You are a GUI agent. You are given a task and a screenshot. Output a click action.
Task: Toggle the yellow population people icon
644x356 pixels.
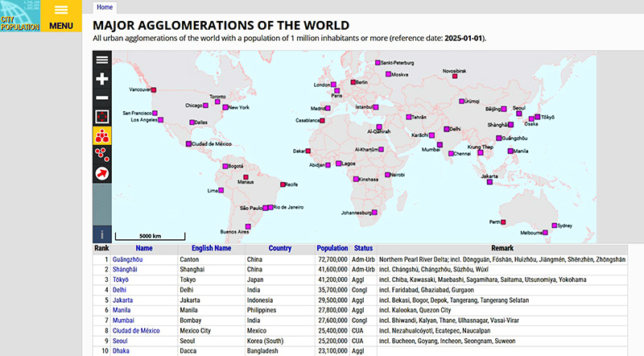coord(102,135)
